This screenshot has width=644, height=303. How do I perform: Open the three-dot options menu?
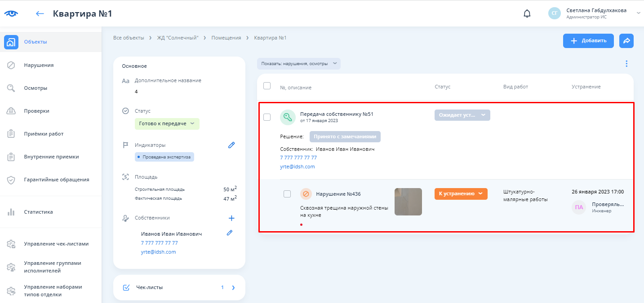point(626,64)
